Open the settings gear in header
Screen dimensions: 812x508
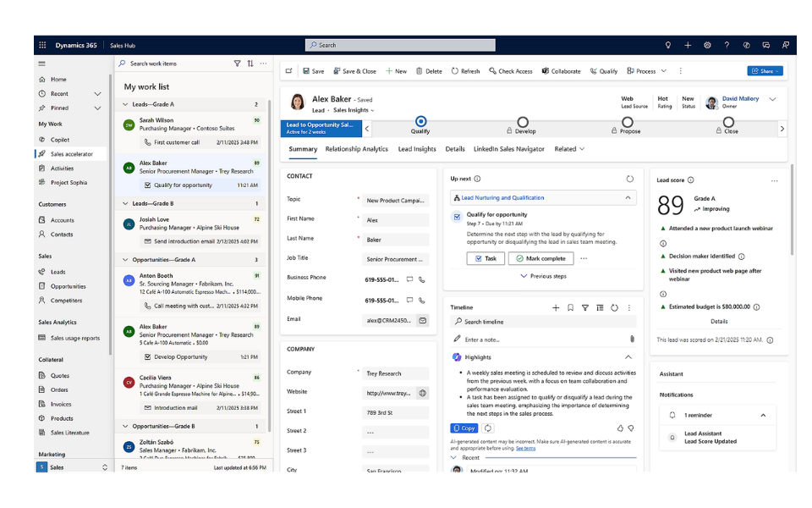tap(707, 45)
